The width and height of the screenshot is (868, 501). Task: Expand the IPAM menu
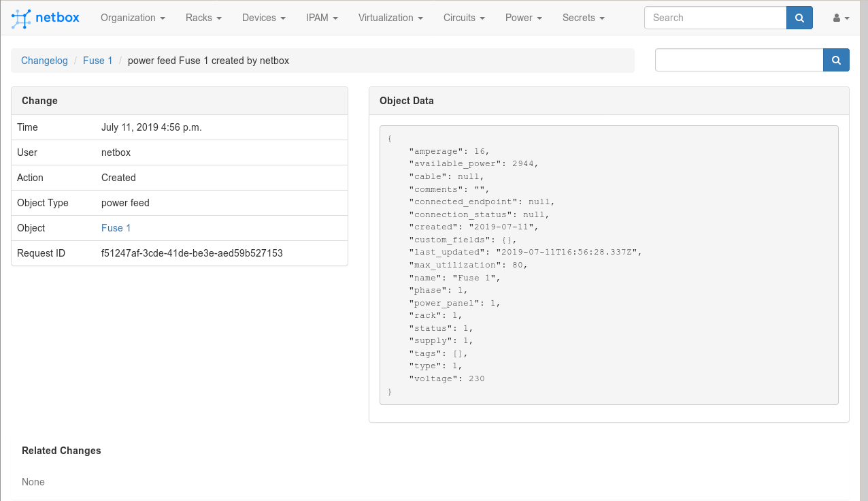322,18
